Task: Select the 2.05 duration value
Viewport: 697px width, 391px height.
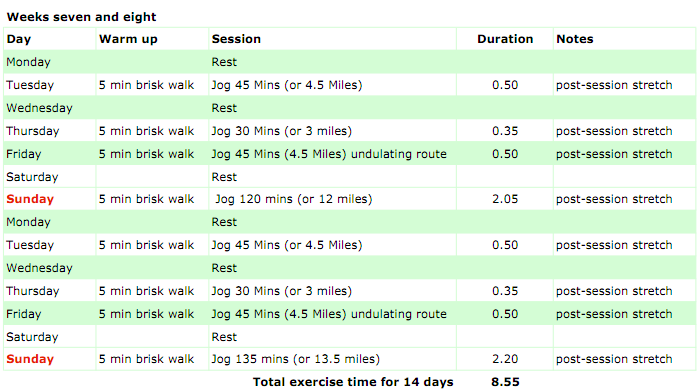Action: pyautogui.click(x=505, y=199)
